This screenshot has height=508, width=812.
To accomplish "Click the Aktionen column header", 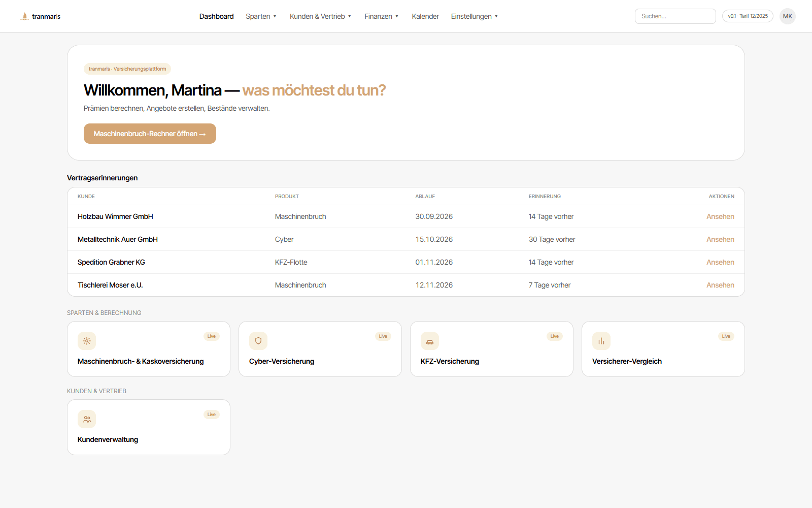I will 722,197.
